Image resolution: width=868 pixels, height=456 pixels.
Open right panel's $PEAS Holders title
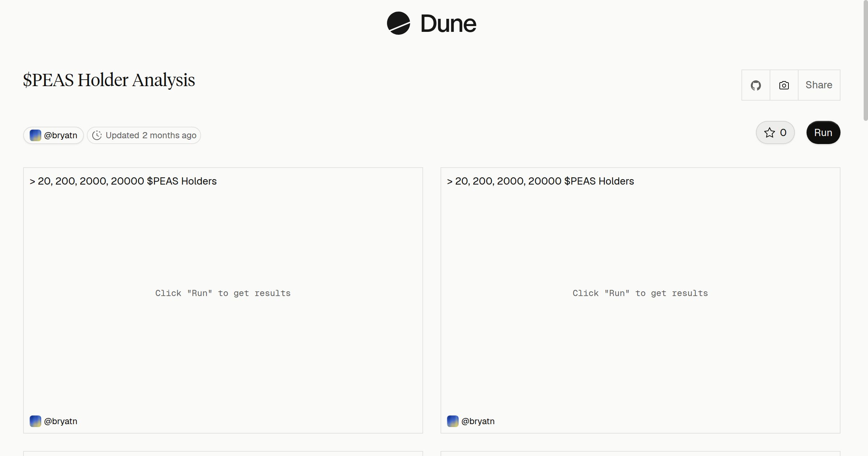(x=540, y=181)
